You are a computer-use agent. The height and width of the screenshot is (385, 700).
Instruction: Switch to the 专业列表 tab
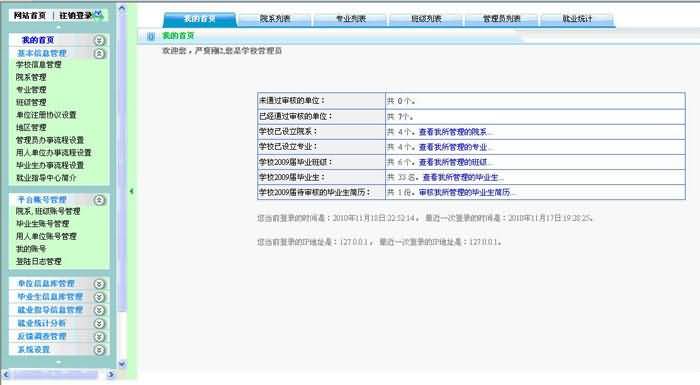point(350,19)
